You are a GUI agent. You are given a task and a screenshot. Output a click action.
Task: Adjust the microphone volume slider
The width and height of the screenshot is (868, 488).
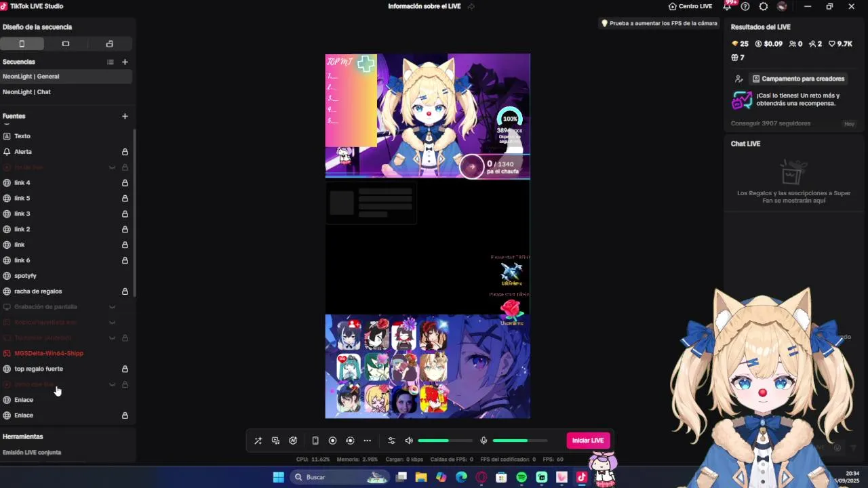pos(520,441)
